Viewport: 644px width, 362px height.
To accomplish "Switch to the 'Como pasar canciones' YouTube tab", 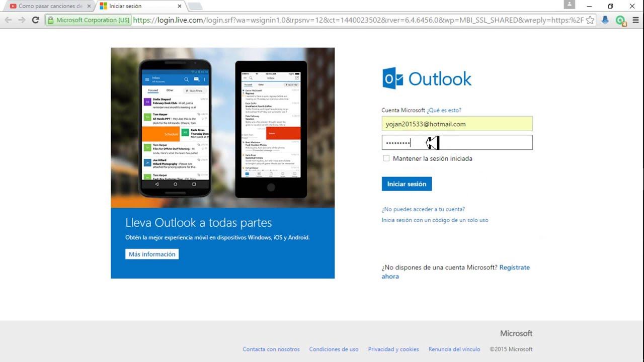I will click(48, 6).
